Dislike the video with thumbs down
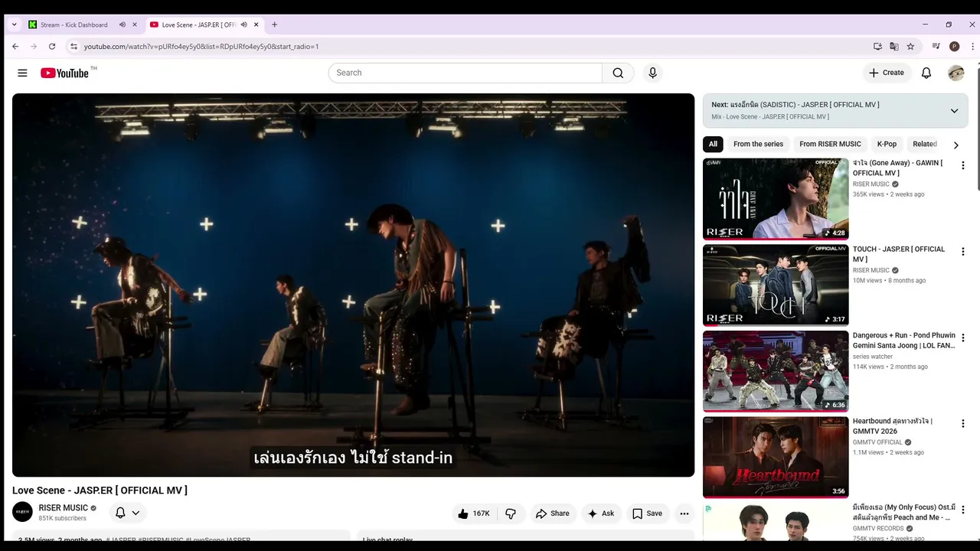Viewport: 980px width, 551px height. pyautogui.click(x=511, y=514)
